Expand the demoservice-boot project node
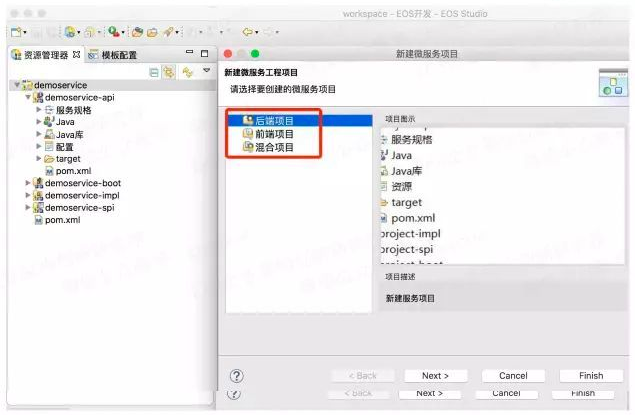The height and width of the screenshot is (415, 635). 28,183
